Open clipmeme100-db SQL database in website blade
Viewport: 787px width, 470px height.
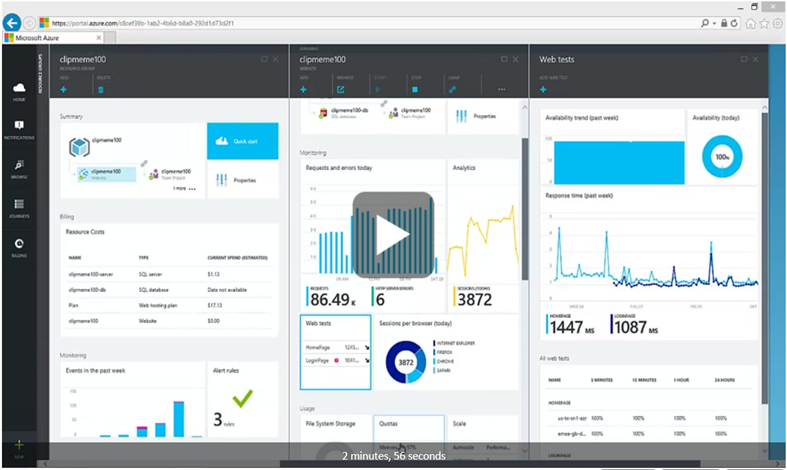[344, 113]
